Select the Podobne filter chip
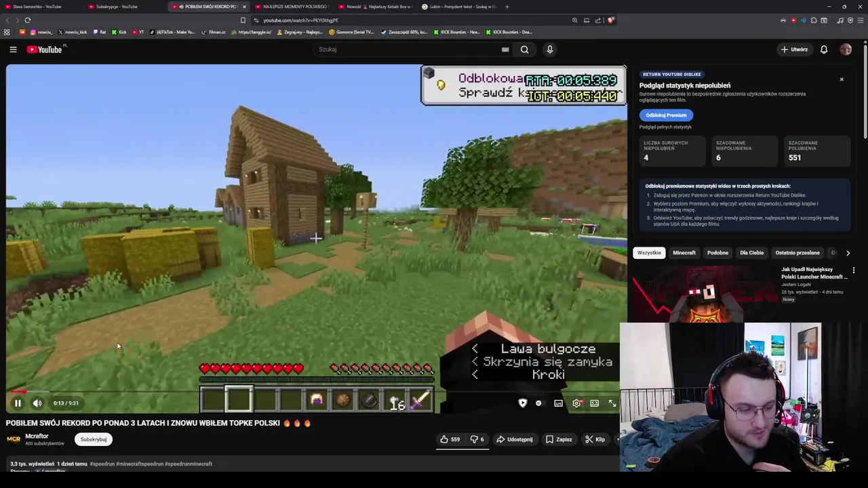The height and width of the screenshot is (488, 868). point(717,253)
